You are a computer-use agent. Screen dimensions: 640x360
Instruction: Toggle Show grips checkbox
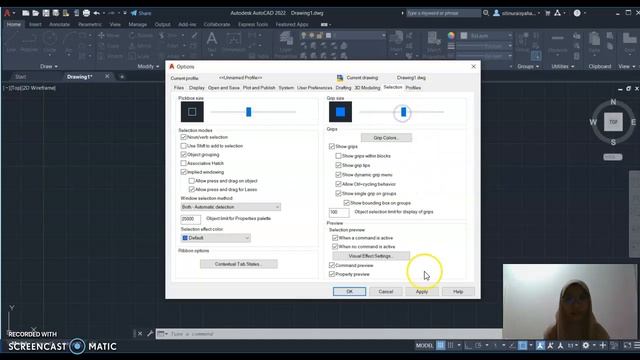coord(332,146)
